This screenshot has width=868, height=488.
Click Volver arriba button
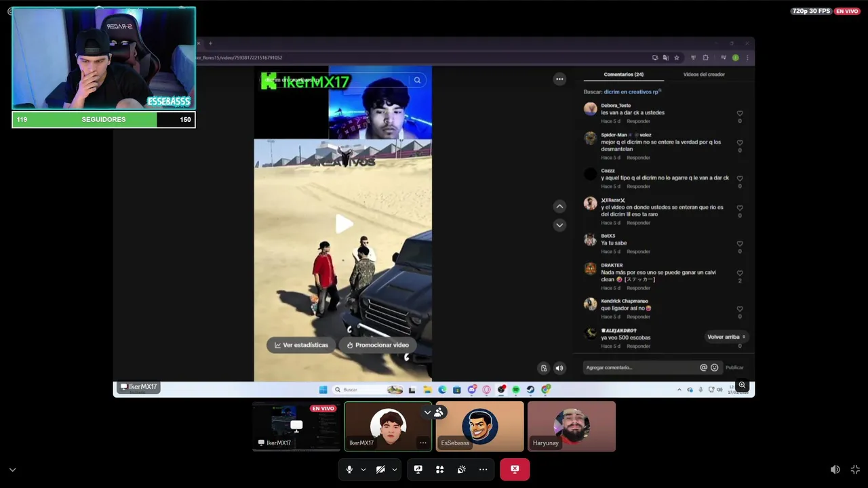coord(726,337)
